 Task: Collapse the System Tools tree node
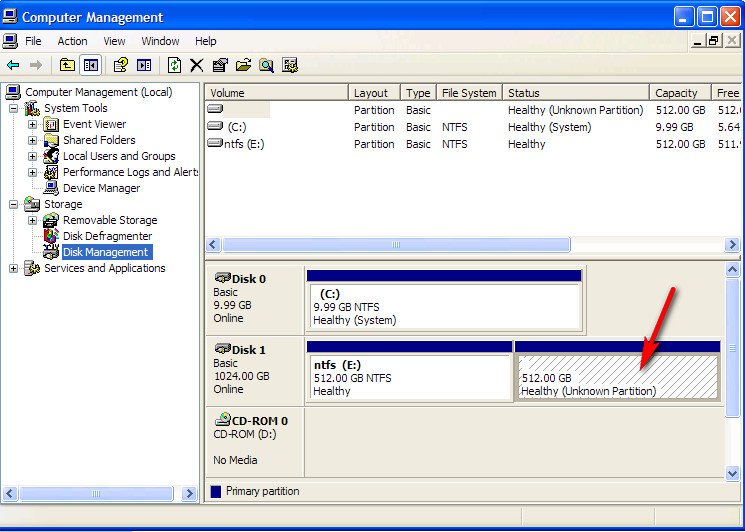[x=14, y=108]
